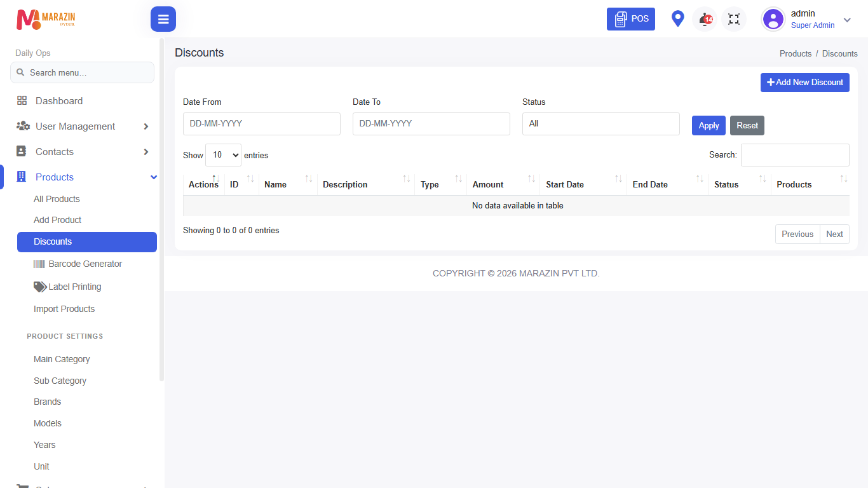This screenshot has width=868, height=488.
Task: Click the tag icon beside Label Printing
Action: pyautogui.click(x=40, y=287)
